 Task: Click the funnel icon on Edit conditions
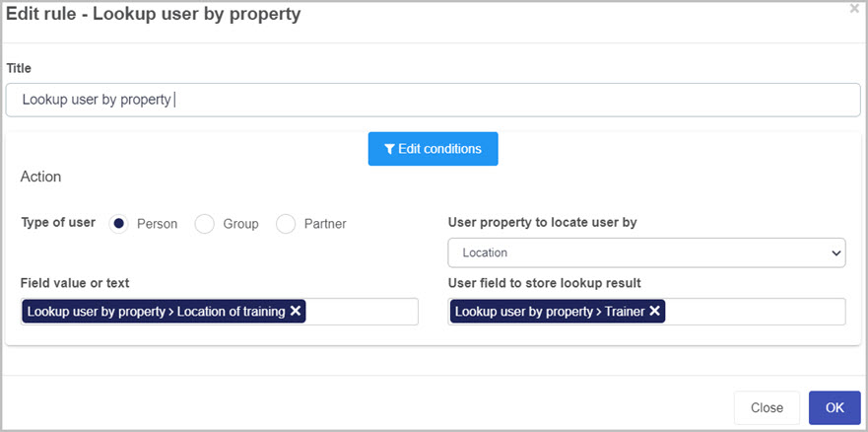[x=390, y=149]
